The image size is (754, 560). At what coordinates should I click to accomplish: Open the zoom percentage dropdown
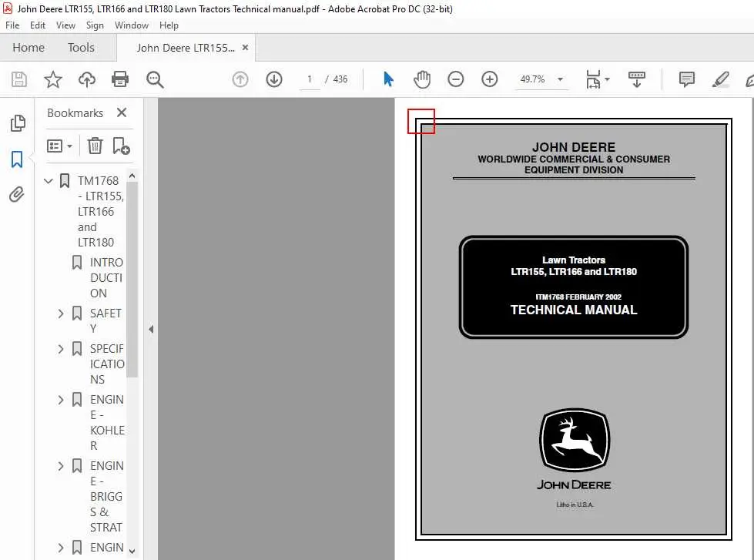[560, 79]
